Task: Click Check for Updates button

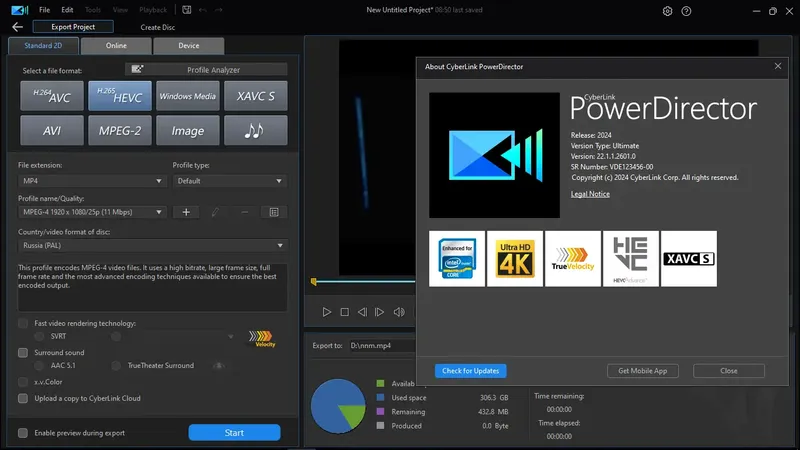Action: coord(470,371)
